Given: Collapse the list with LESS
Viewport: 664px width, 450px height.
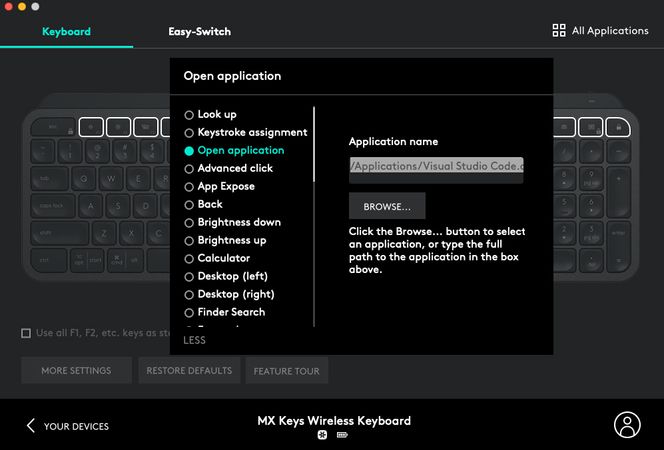Looking at the screenshot, I should (x=194, y=340).
